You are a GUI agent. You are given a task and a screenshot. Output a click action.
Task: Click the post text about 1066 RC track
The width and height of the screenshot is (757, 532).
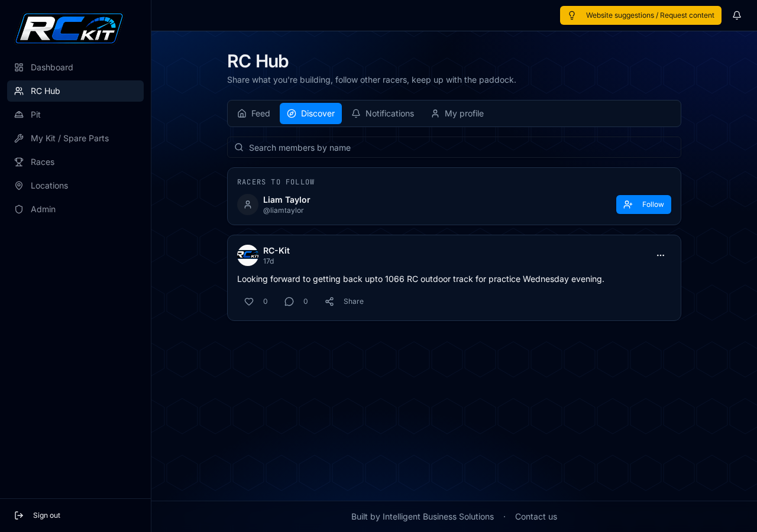420,279
